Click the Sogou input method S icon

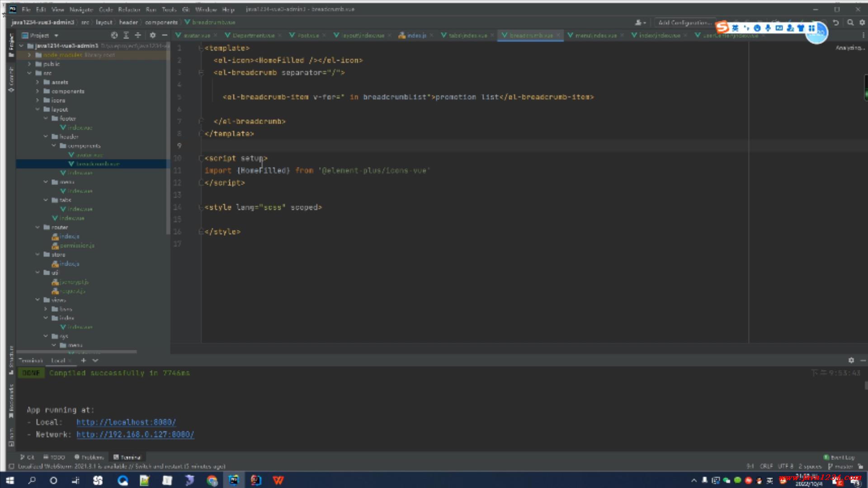(722, 27)
